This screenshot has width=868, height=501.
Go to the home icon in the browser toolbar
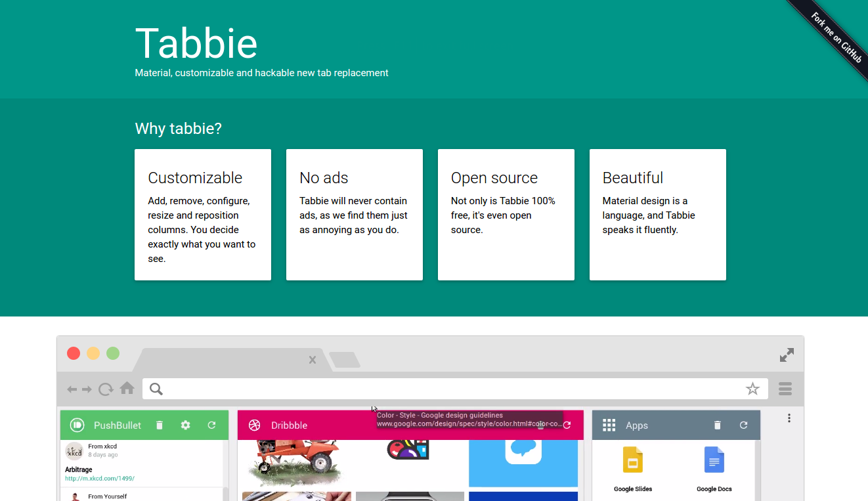click(x=127, y=388)
